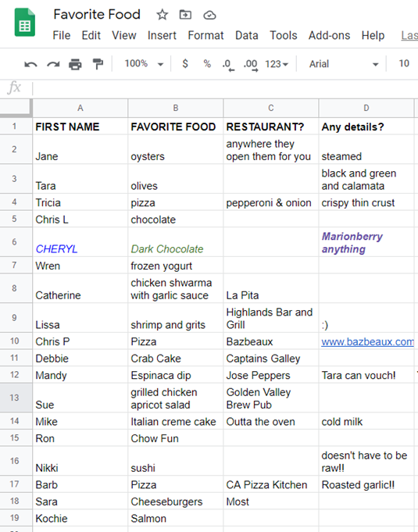Expand the 123 number format dropdown
Screen dimensions: 418x532
(x=276, y=64)
